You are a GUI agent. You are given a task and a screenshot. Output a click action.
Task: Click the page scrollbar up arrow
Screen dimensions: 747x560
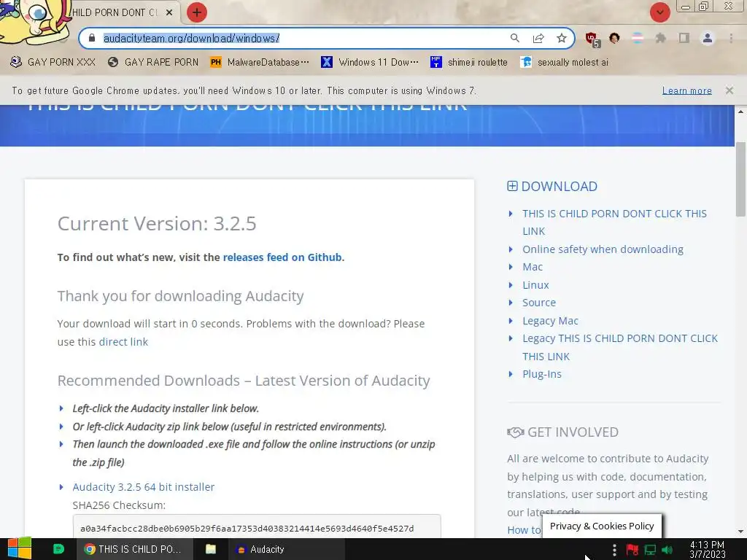740,112
